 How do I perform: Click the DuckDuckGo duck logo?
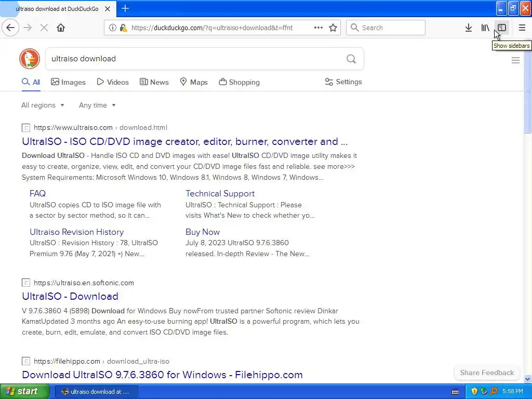pos(30,59)
